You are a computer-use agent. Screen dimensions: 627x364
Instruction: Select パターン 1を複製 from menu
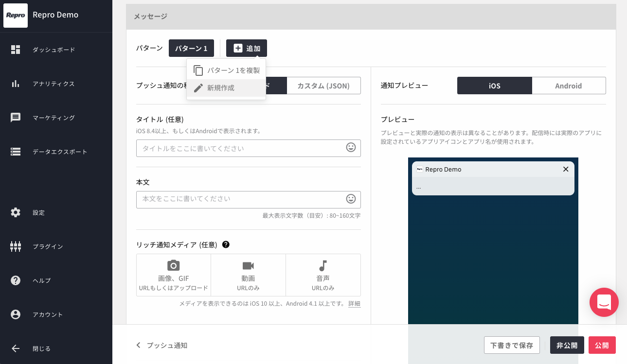[x=226, y=70]
